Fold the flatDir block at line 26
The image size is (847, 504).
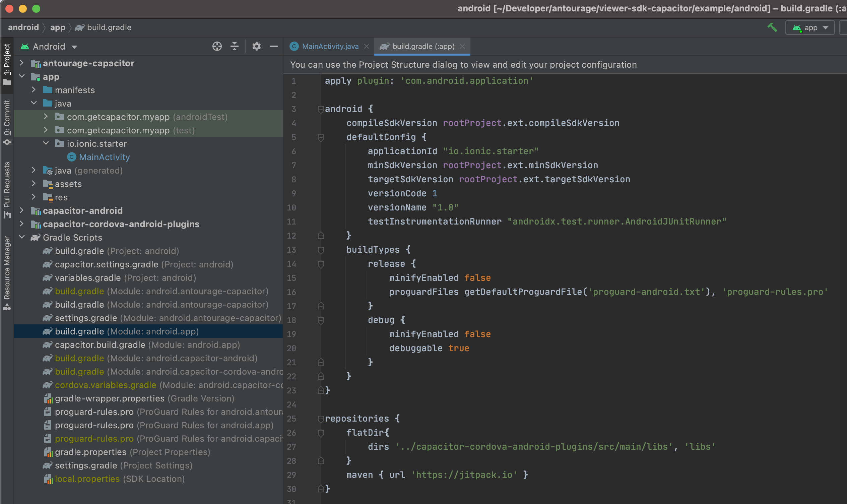(320, 433)
